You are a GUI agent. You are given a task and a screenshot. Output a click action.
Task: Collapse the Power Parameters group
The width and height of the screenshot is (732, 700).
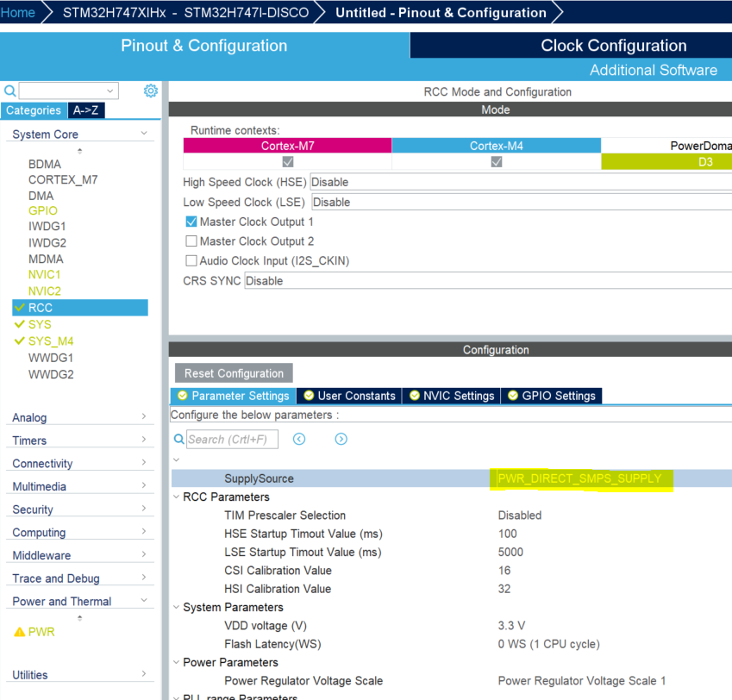click(176, 662)
